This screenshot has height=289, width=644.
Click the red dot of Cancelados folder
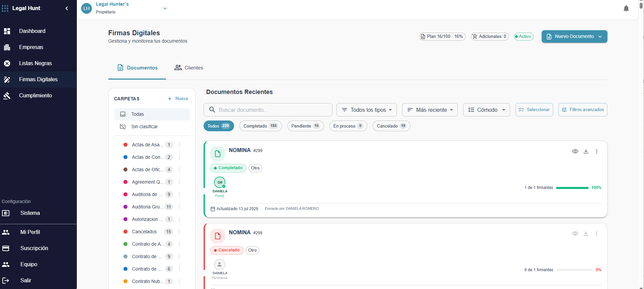(125, 232)
